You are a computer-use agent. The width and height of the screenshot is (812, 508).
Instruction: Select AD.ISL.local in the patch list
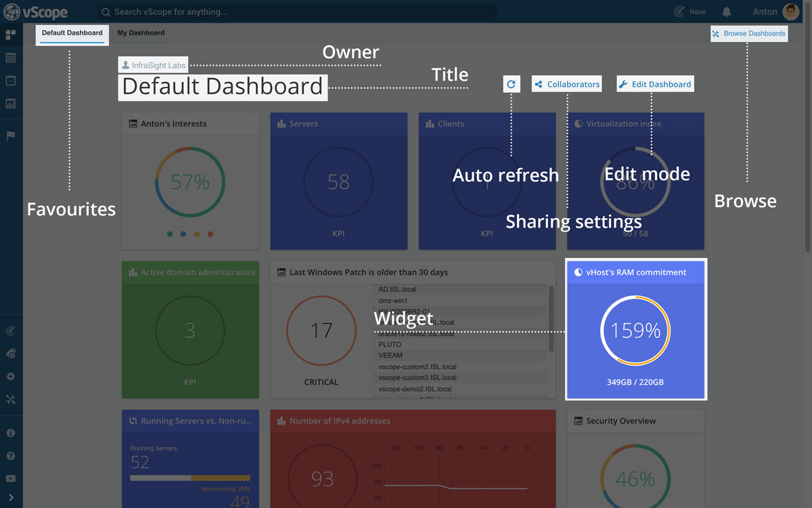398,289
